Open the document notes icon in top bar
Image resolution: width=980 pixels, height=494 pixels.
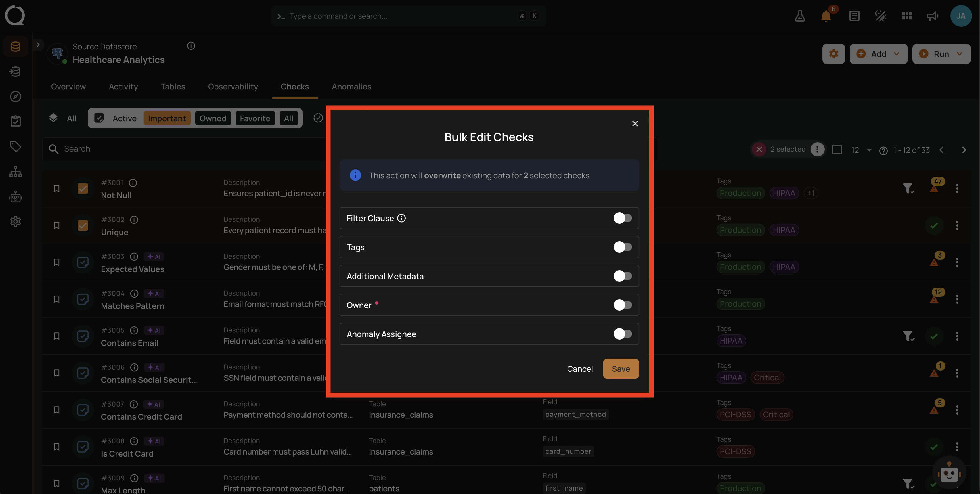(855, 16)
